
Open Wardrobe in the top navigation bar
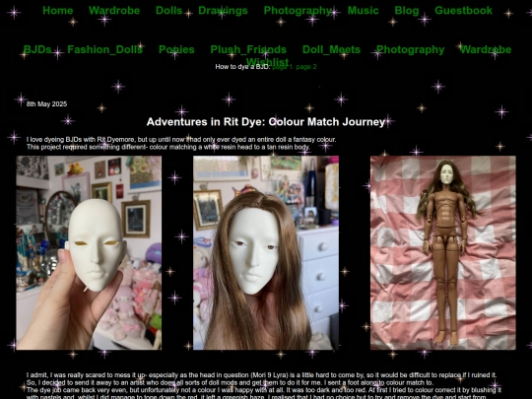114,11
